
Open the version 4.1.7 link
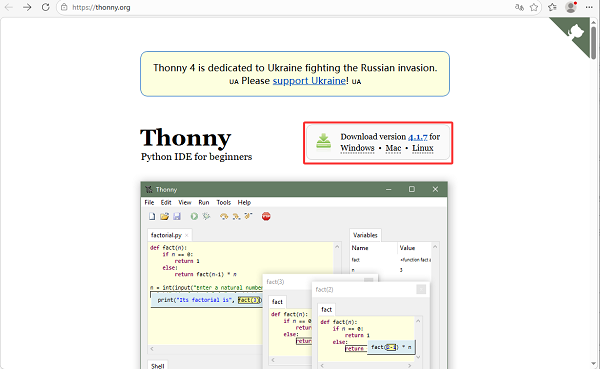(x=417, y=137)
